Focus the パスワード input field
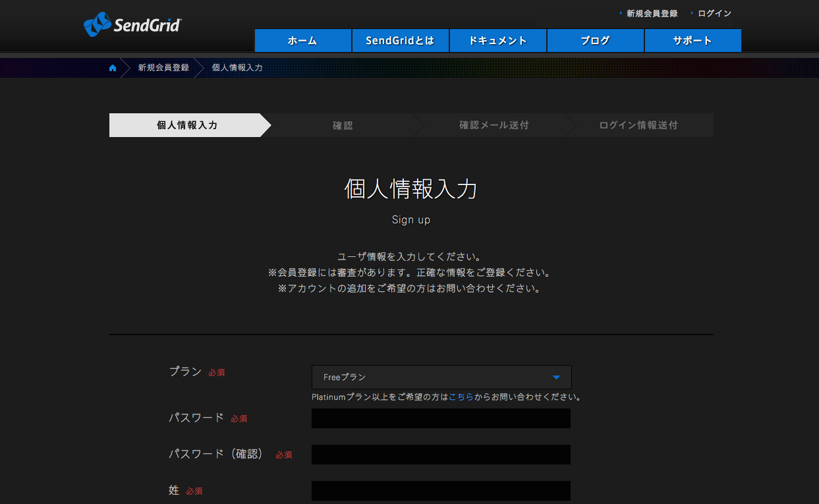 (441, 418)
